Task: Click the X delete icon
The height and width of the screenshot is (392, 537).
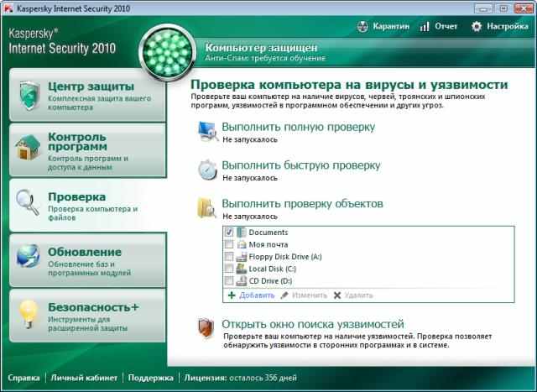Action: [x=337, y=295]
